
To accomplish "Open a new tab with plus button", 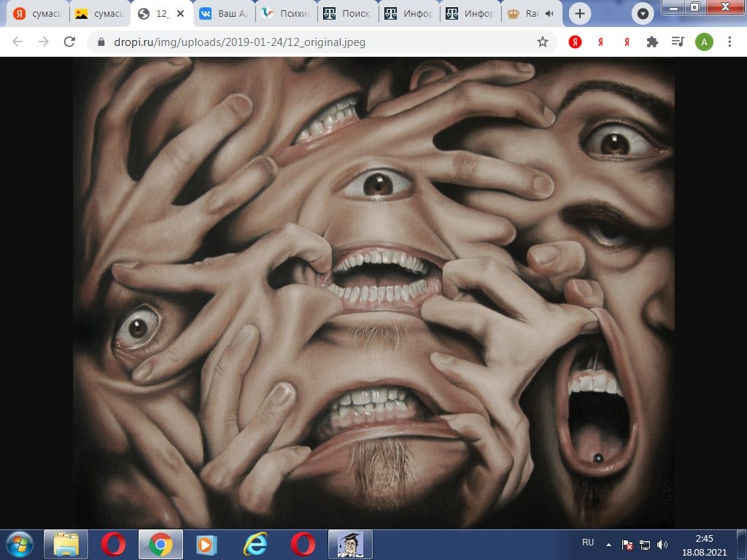I will tap(580, 14).
